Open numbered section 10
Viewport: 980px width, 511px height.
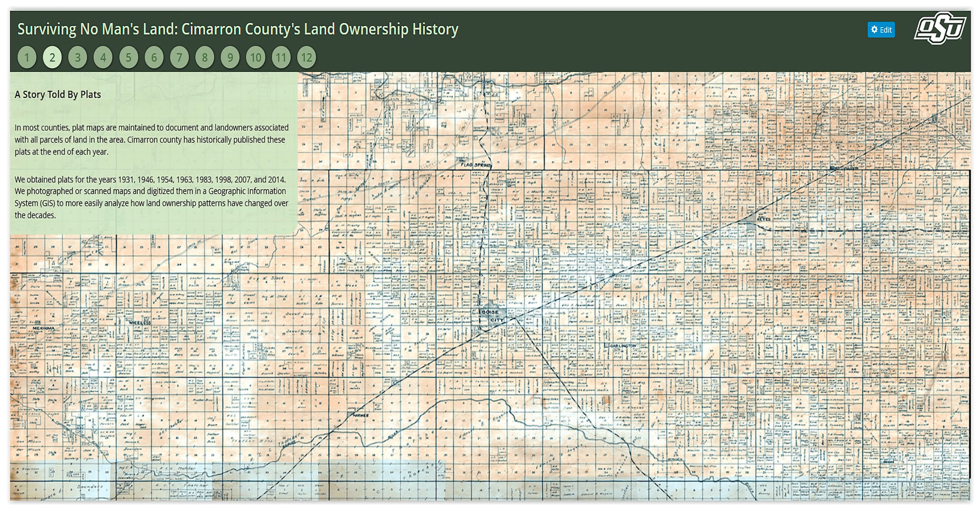tap(256, 58)
